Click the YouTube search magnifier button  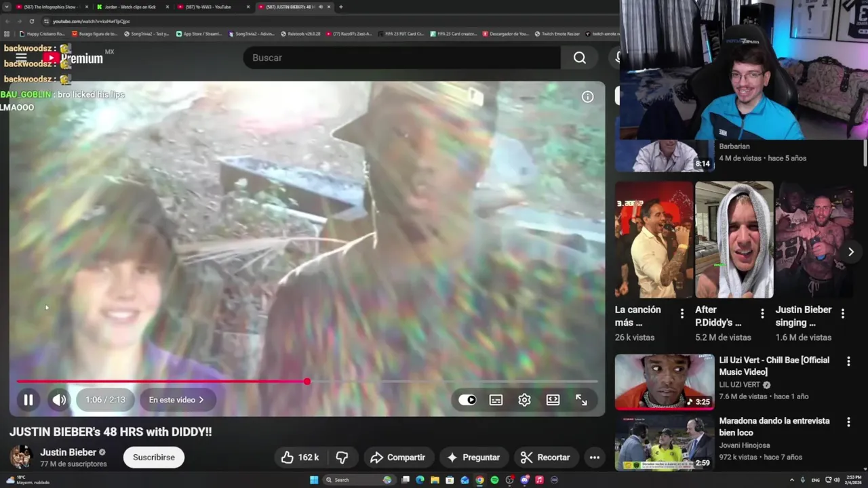pos(579,58)
